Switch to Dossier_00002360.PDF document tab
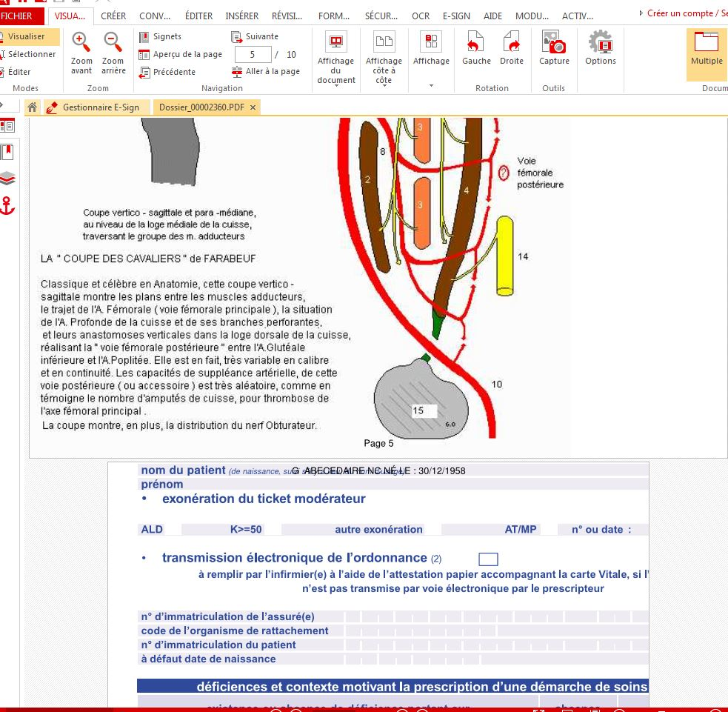The height and width of the screenshot is (712, 728). (x=201, y=107)
